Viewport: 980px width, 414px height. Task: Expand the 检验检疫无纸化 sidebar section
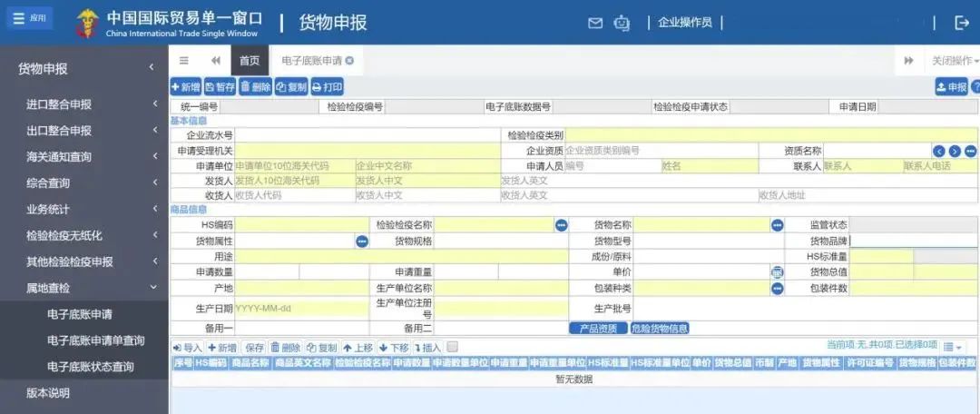click(x=84, y=236)
